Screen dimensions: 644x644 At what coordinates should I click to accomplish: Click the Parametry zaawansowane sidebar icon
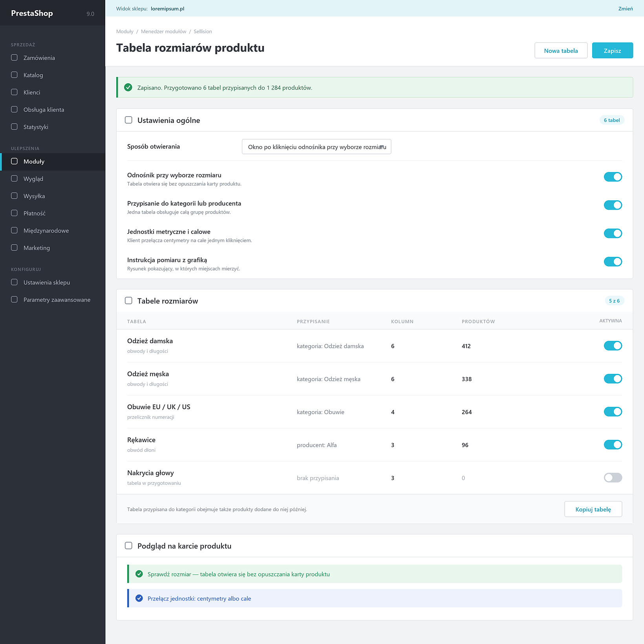[x=14, y=300]
